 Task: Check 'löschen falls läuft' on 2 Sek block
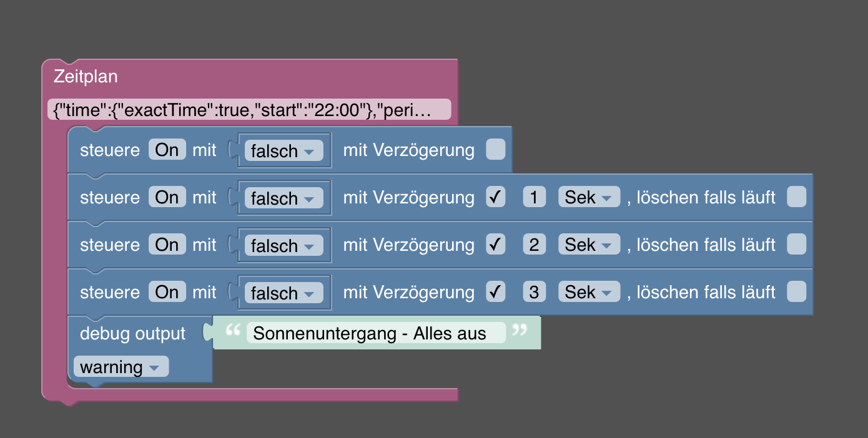click(x=797, y=245)
